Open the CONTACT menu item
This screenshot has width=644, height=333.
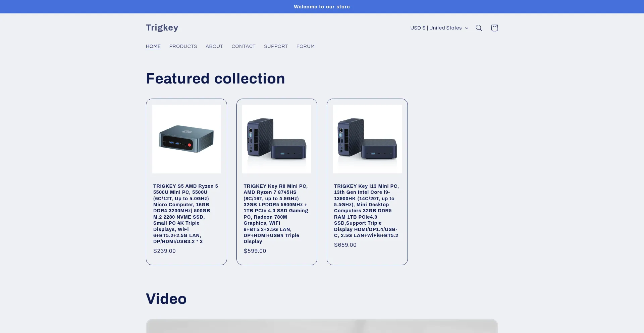[x=244, y=46]
